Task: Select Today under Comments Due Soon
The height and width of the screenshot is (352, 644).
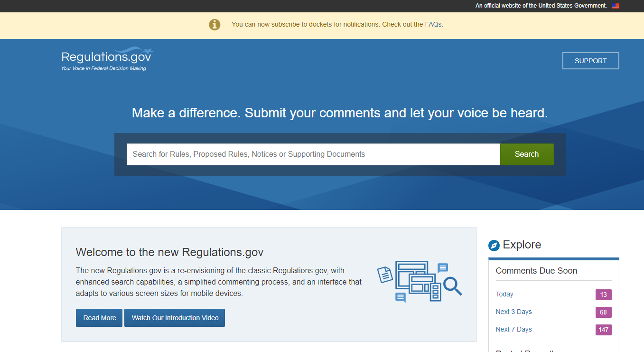Action: (x=504, y=294)
